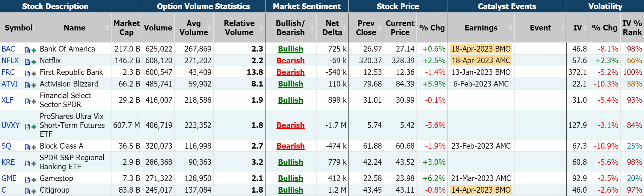The width and height of the screenshot is (644, 196).
Task: Sort by the Event column header
Action: [x=540, y=28]
